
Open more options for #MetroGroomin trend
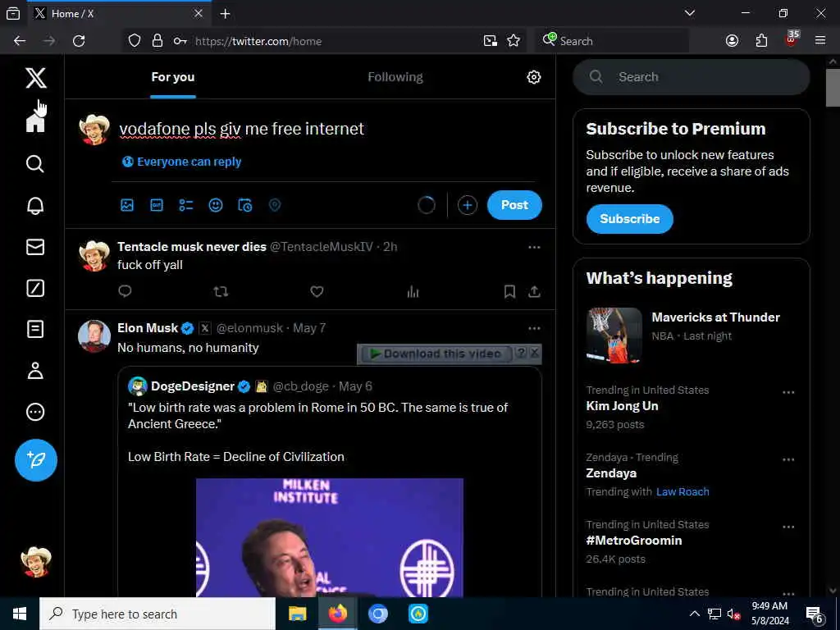[788, 527]
